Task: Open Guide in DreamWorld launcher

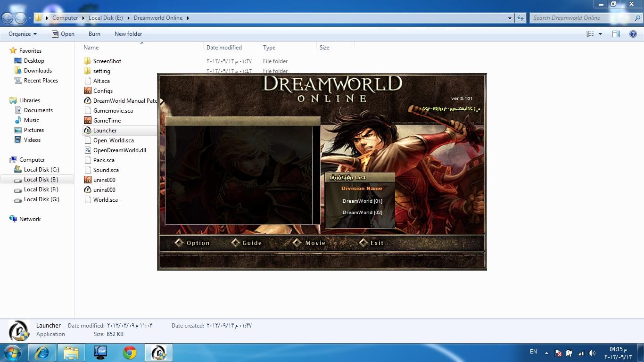Action: click(247, 243)
